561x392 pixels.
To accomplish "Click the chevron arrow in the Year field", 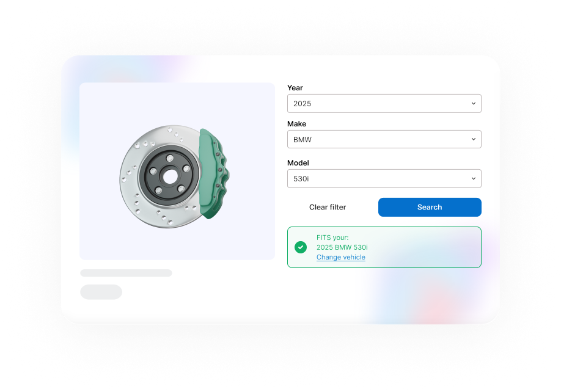I will point(473,103).
